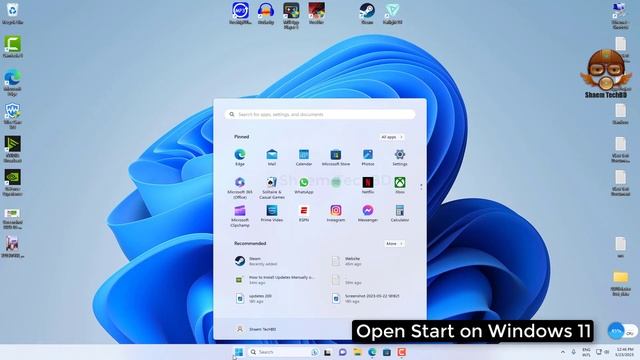Launch Solitaire & Casual Games
Screen dimensions: 640x360
pyautogui.click(x=272, y=188)
